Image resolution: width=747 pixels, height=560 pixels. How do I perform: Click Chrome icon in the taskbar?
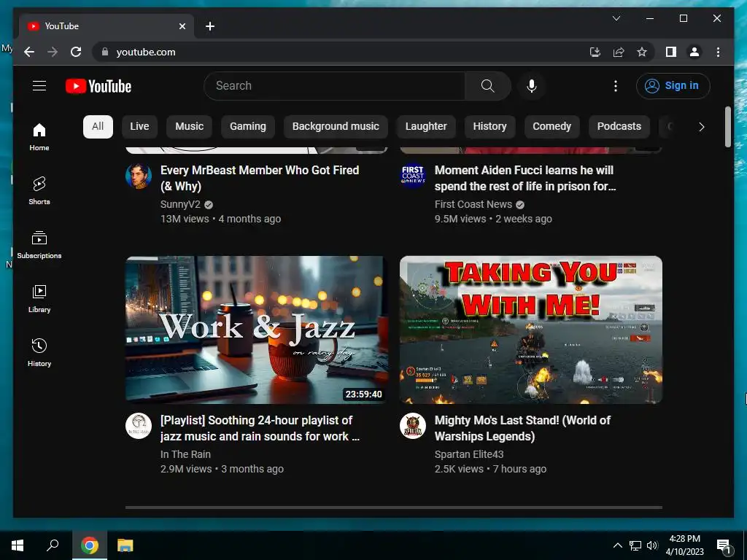[x=90, y=545]
